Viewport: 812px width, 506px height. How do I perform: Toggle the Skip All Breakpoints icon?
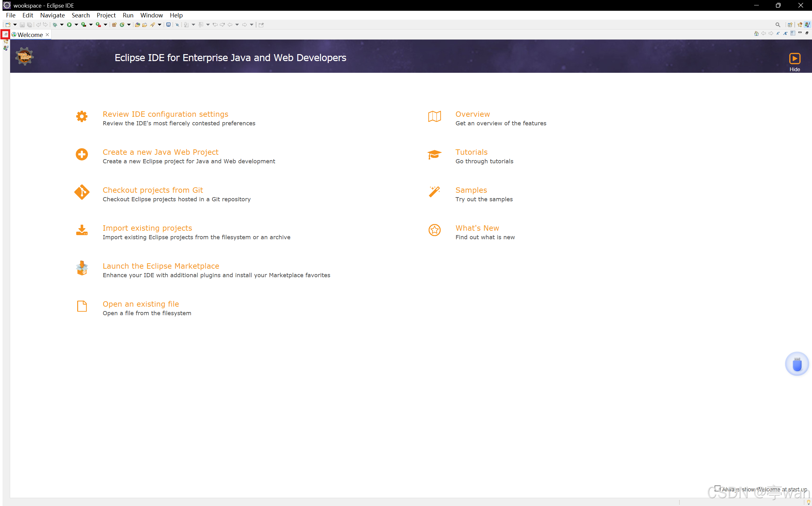click(x=177, y=25)
